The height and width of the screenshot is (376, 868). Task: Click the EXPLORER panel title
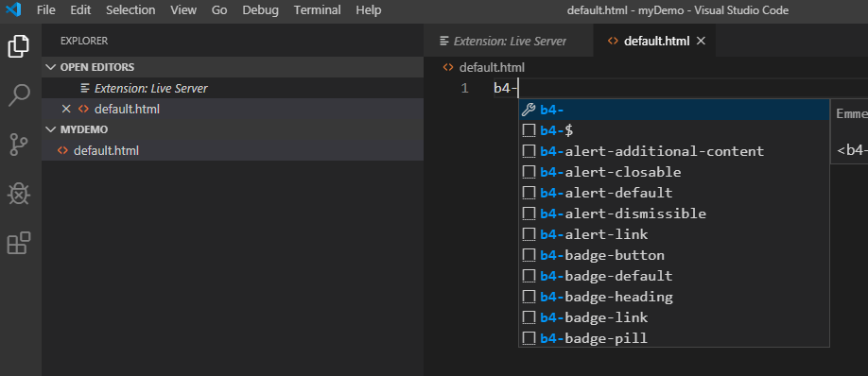[84, 41]
